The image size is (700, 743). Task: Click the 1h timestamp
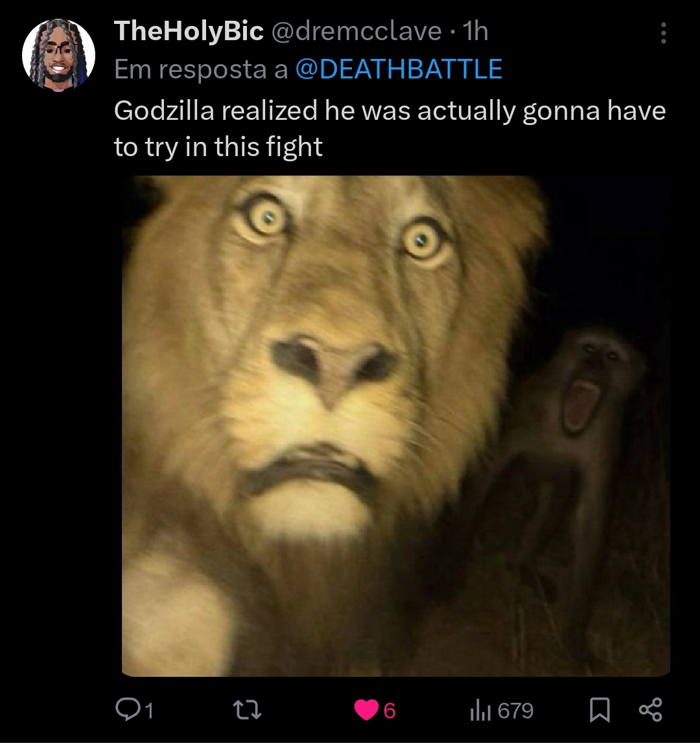point(476,31)
